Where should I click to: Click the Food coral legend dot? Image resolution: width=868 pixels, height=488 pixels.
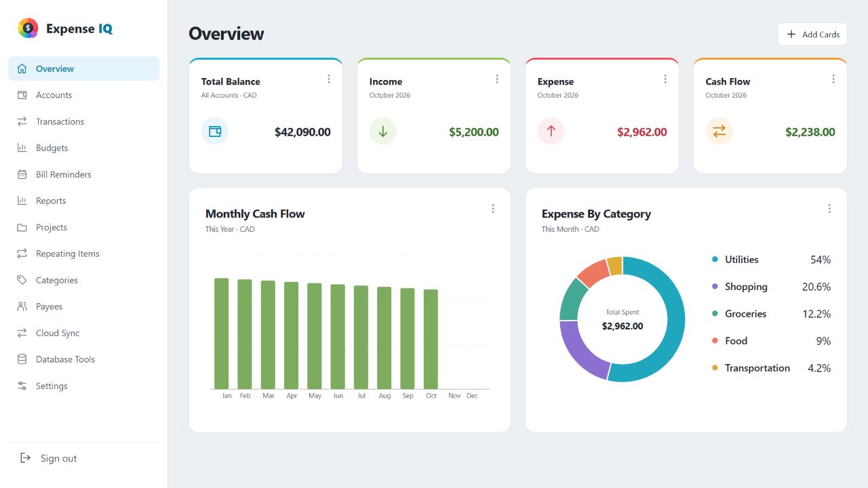[715, 341]
